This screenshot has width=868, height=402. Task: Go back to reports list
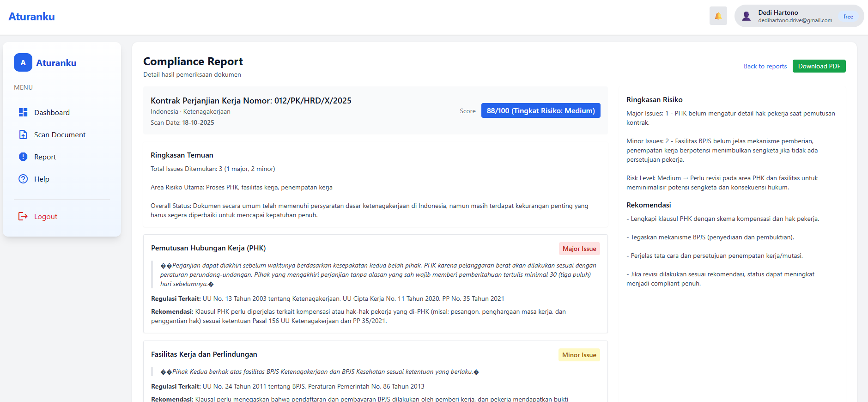(765, 66)
